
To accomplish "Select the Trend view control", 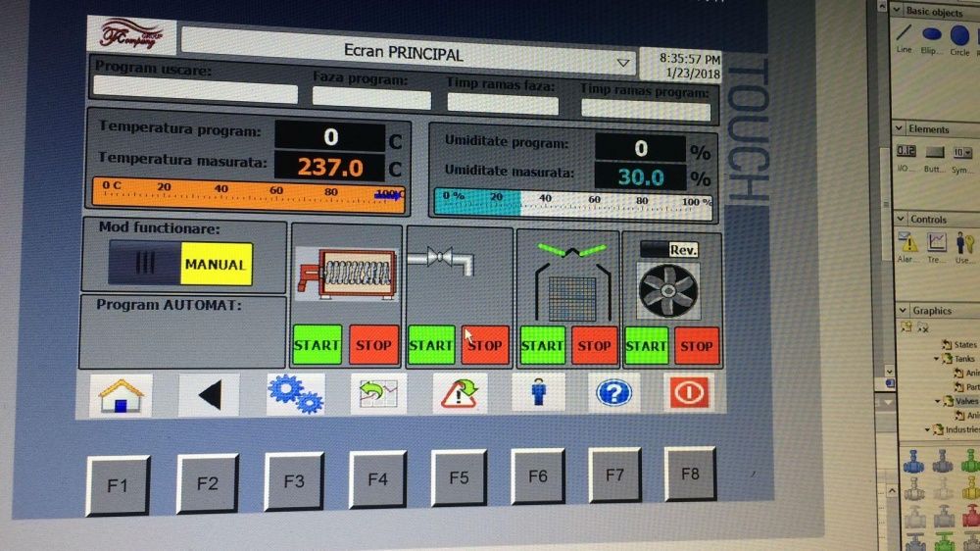I will (936, 247).
